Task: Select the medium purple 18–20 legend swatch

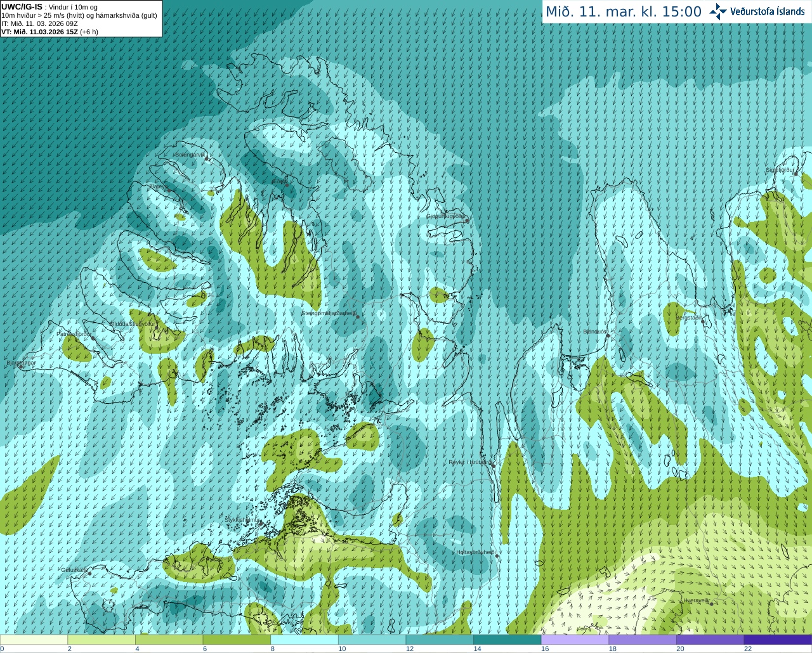Action: pos(643,640)
